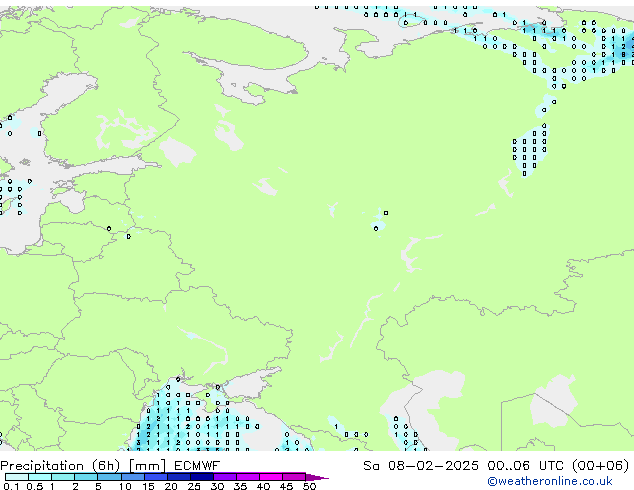Click the lone value 1 west of the Caspian
Screen dimensions: 634x490
click(336, 427)
